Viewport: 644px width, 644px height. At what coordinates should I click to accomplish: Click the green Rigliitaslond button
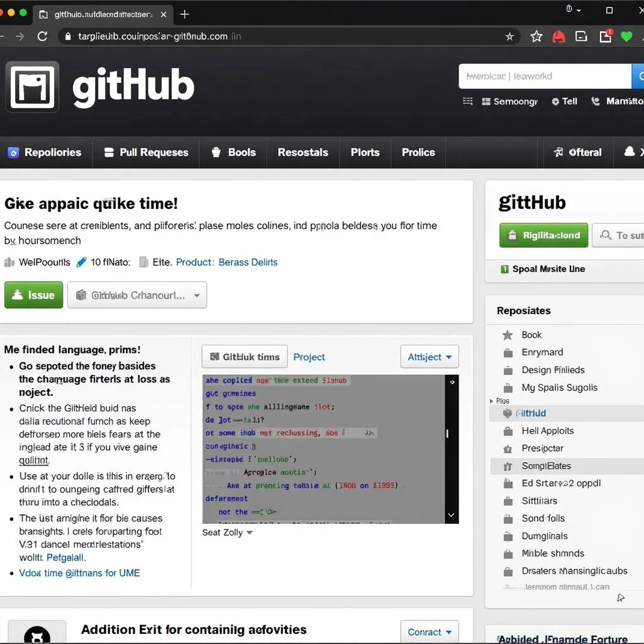point(544,235)
